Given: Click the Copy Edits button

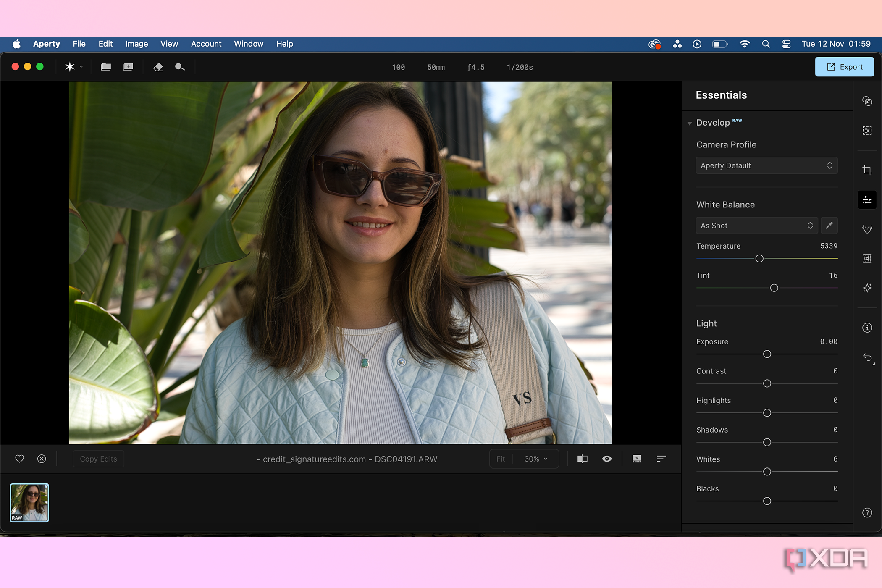Looking at the screenshot, I should click(x=98, y=459).
